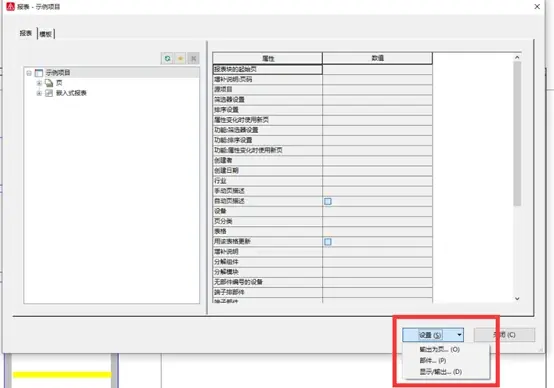554x388 pixels.
Task: Click the property list scroll up arrow
Action: (517, 57)
